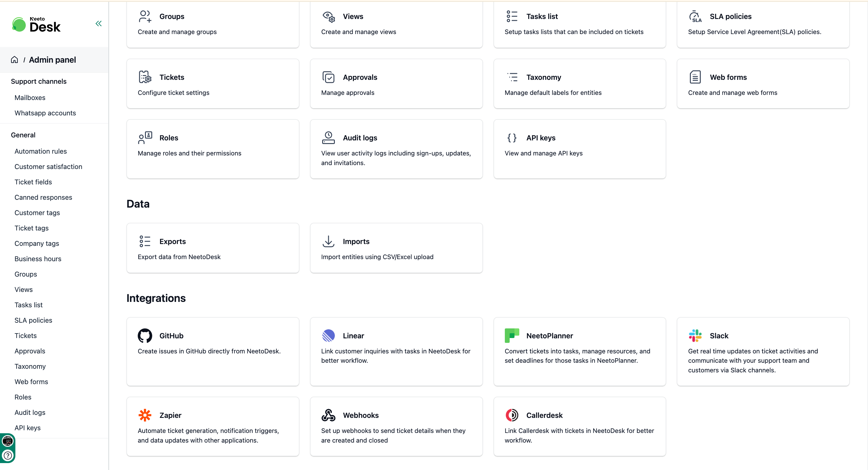
Task: Open the Groups card title
Action: click(x=171, y=16)
